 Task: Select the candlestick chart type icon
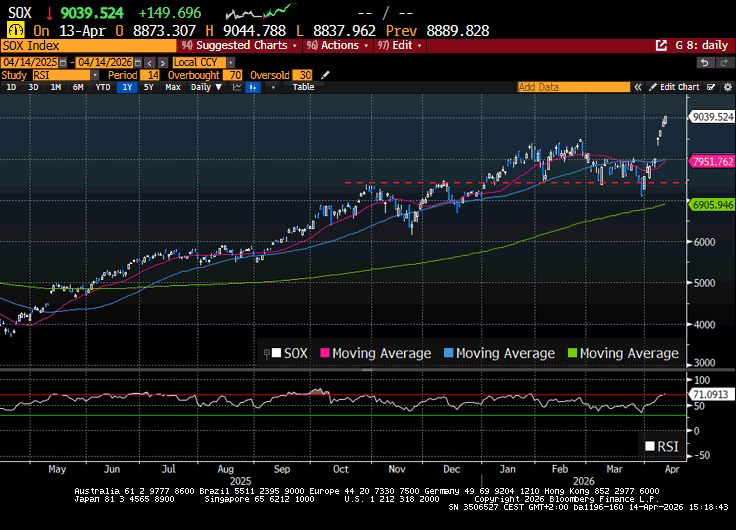click(252, 87)
